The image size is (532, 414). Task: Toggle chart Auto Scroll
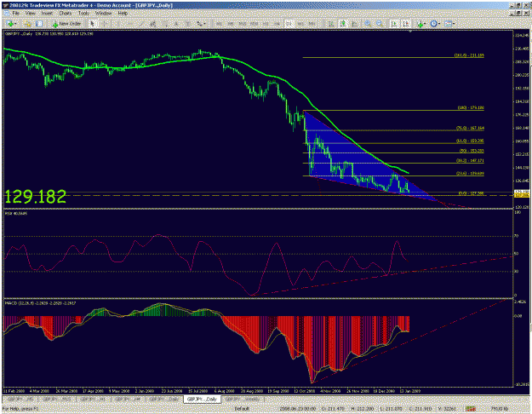[x=394, y=24]
